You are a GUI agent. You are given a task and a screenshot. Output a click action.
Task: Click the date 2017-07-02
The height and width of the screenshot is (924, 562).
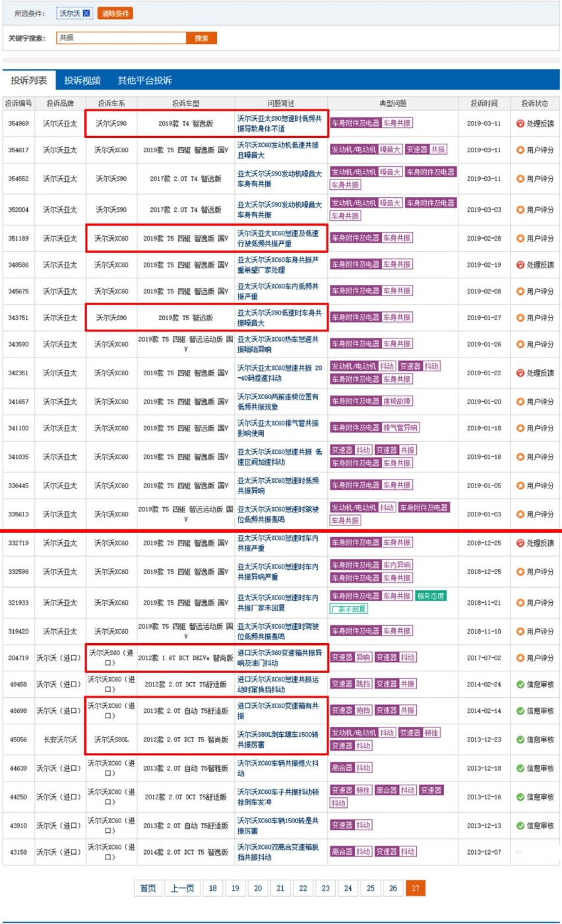[484, 658]
